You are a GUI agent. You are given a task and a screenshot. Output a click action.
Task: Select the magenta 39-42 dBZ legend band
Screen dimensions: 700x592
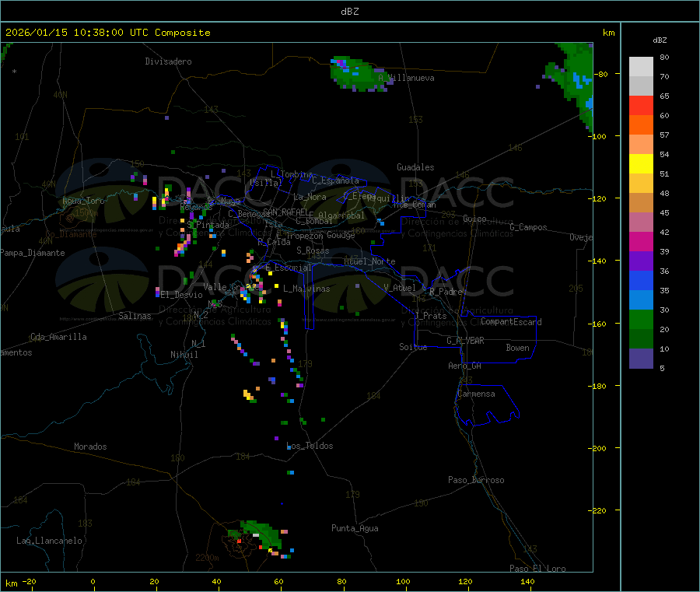pyautogui.click(x=641, y=241)
